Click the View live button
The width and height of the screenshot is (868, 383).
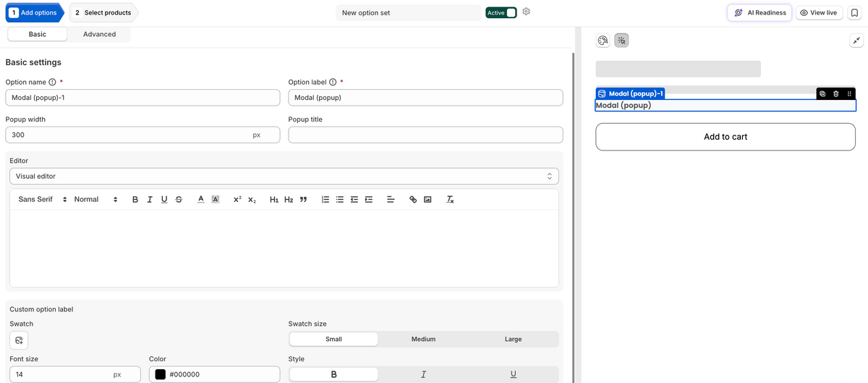point(819,13)
